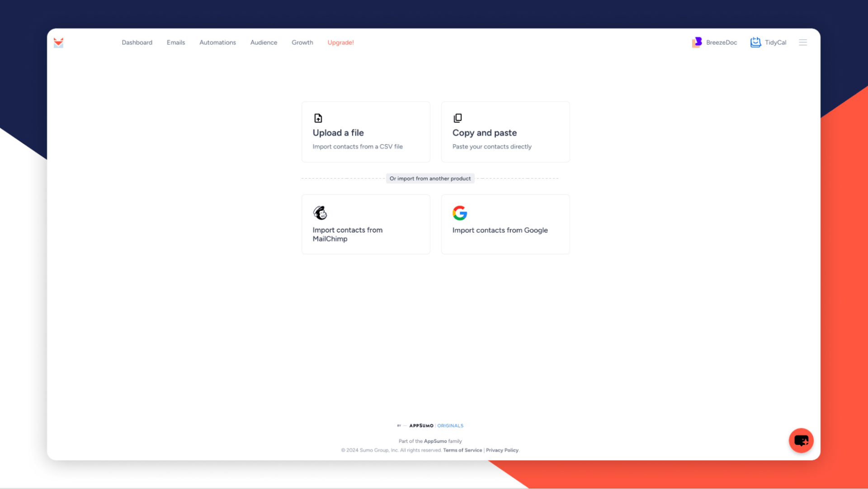Click the Upgrade! link

(x=340, y=43)
